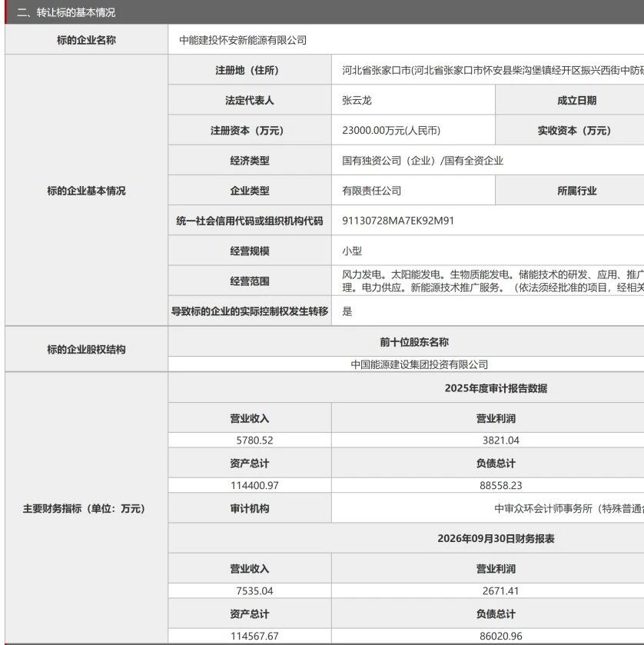Click the 2025年度审计报告数据 heading

coord(496,388)
